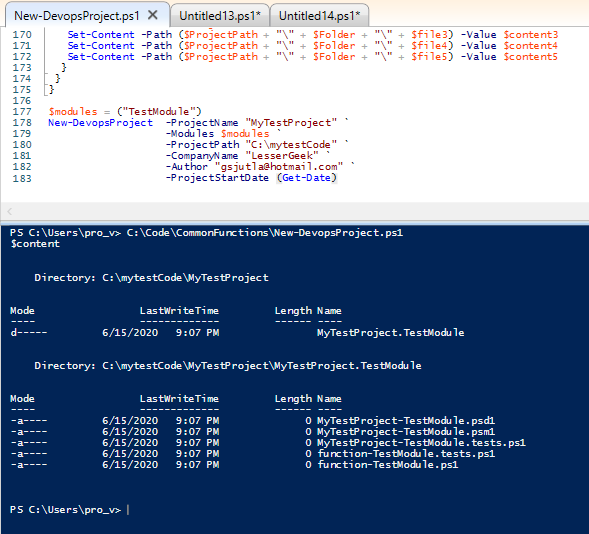The image size is (589, 534).
Task: Click the Get-Date command on line 183
Action: [x=307, y=178]
